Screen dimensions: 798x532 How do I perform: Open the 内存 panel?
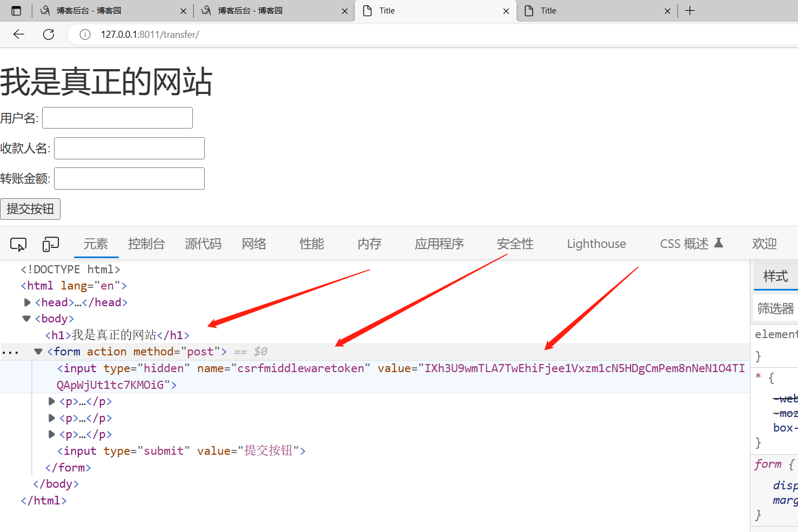coord(370,244)
